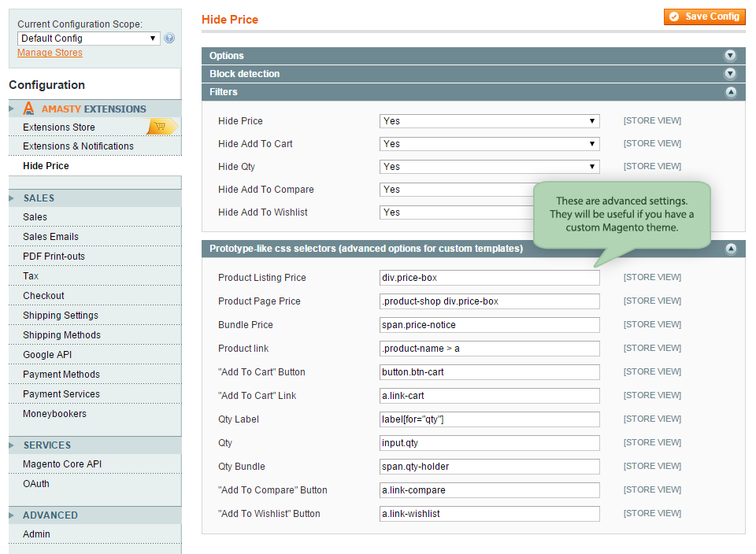Open the Current Configuration Scope dropdown
Viewport: 756px width, 554px height.
pyautogui.click(x=89, y=38)
